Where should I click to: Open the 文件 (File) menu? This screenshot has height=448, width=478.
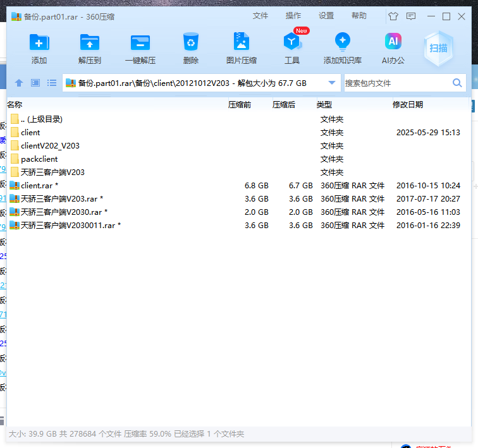click(x=260, y=16)
